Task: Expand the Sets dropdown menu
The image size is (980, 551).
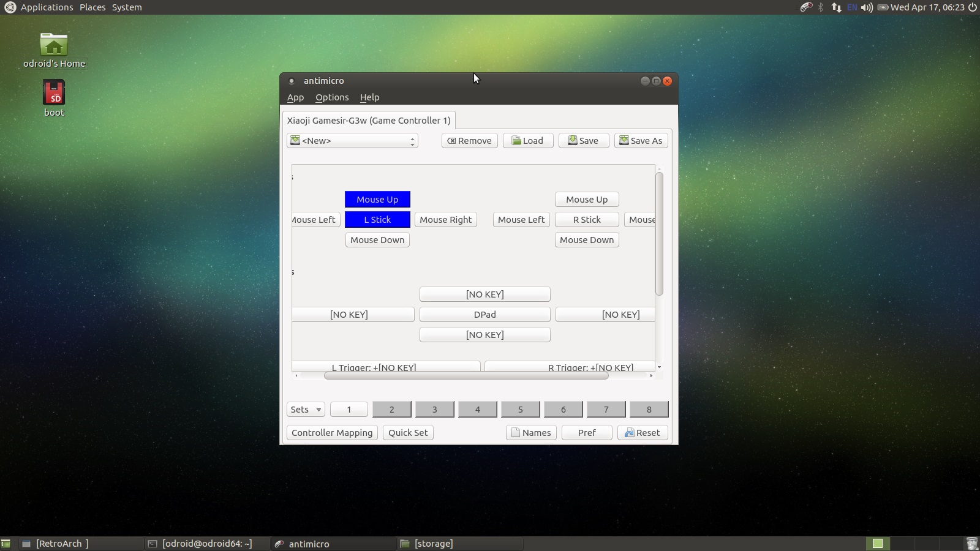Action: [306, 410]
